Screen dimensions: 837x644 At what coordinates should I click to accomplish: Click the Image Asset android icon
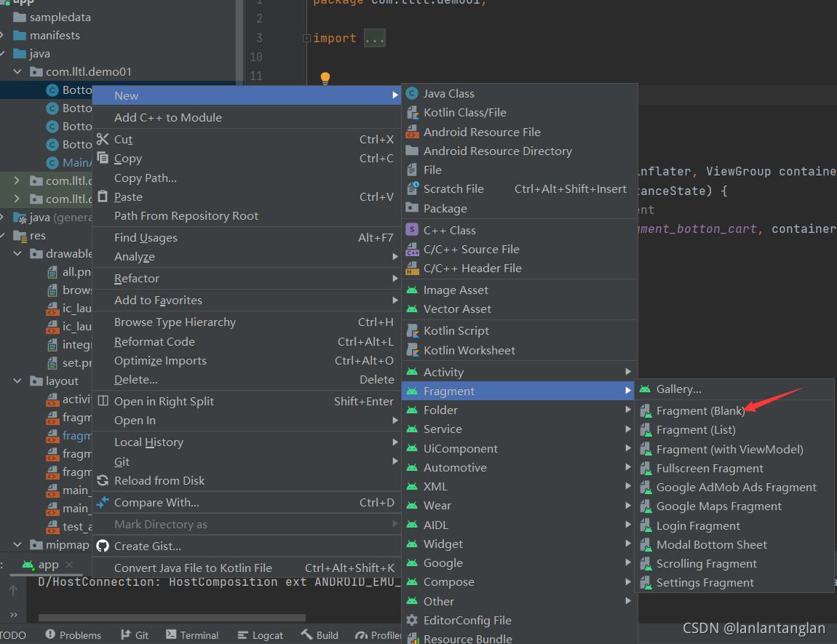click(x=412, y=290)
